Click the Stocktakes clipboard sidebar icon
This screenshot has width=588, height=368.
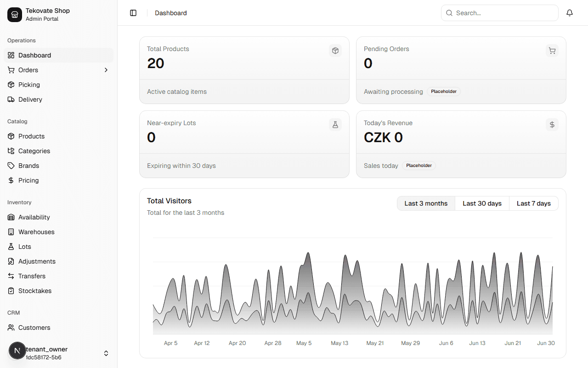[11, 291]
